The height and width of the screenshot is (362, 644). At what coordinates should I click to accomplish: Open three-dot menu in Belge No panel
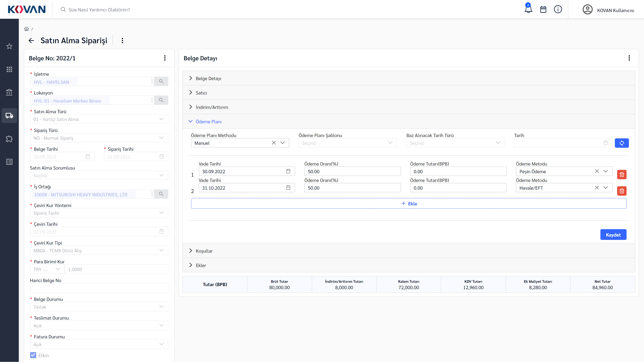click(165, 58)
